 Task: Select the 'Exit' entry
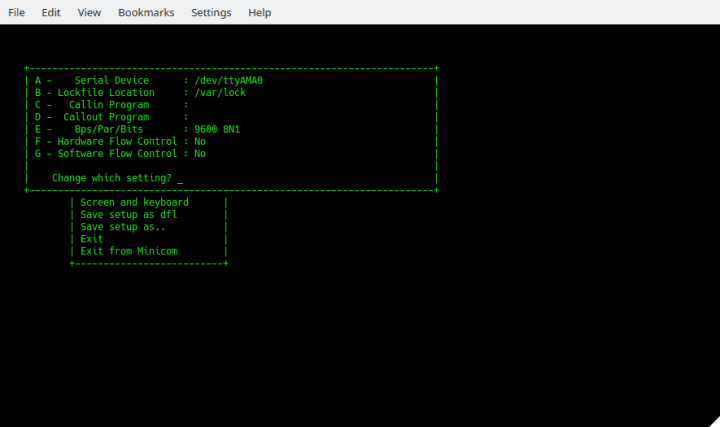(92, 239)
